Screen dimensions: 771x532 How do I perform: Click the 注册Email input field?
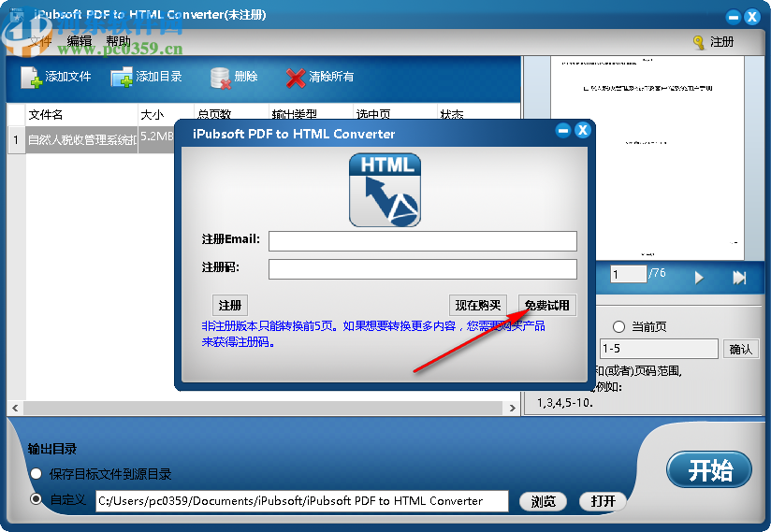422,241
